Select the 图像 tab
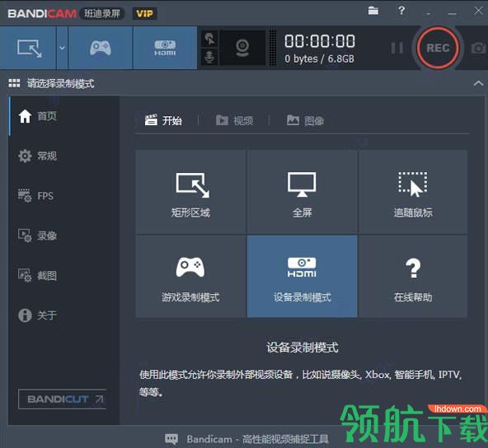488x448 pixels. (305, 120)
